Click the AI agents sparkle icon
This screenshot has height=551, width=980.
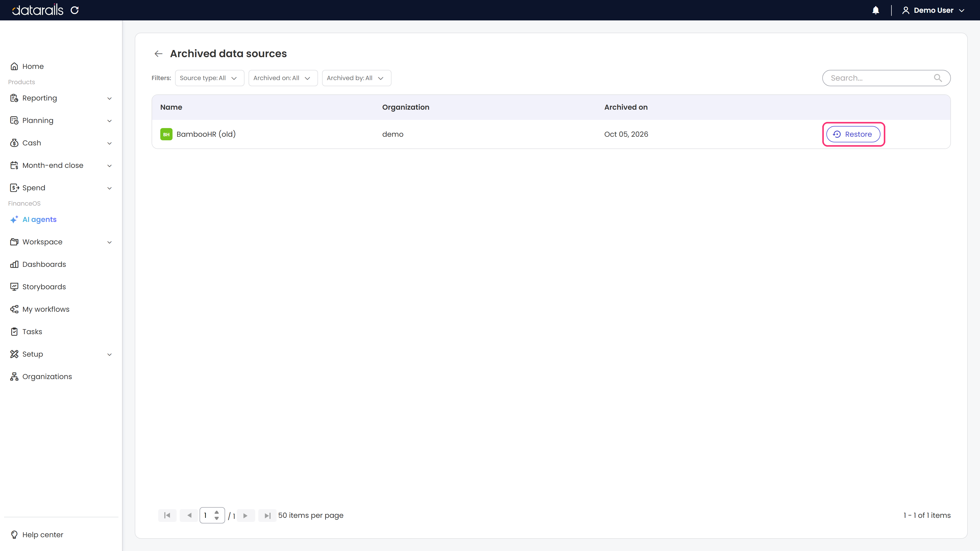pos(14,219)
